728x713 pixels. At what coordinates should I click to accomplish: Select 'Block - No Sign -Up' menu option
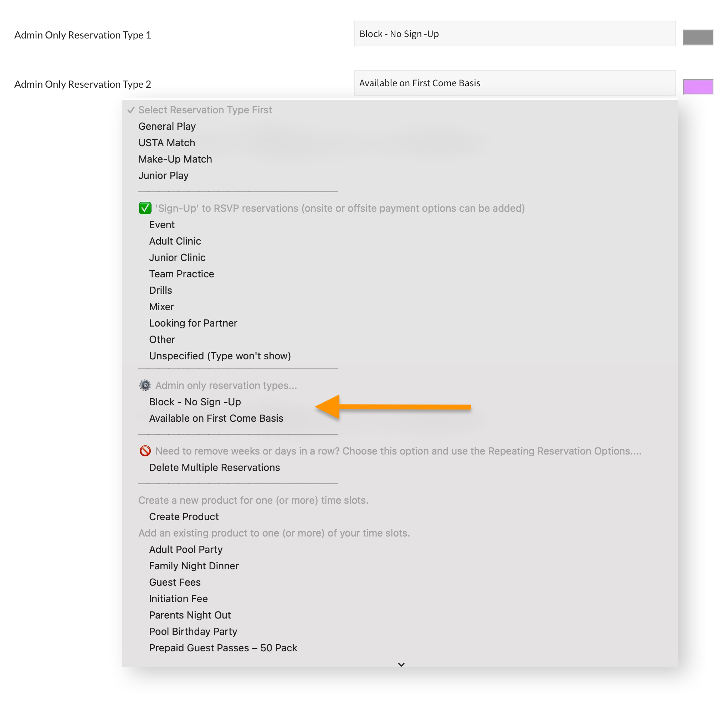click(195, 402)
